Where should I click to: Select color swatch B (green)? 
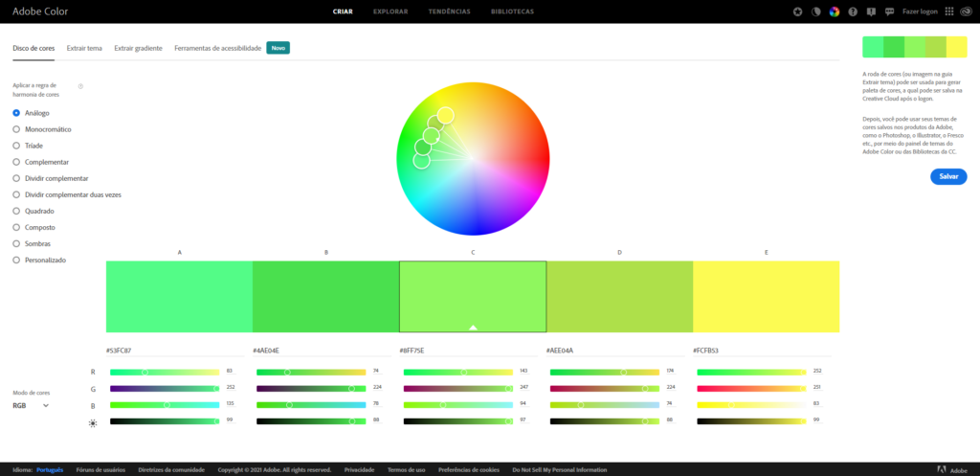pos(326,297)
